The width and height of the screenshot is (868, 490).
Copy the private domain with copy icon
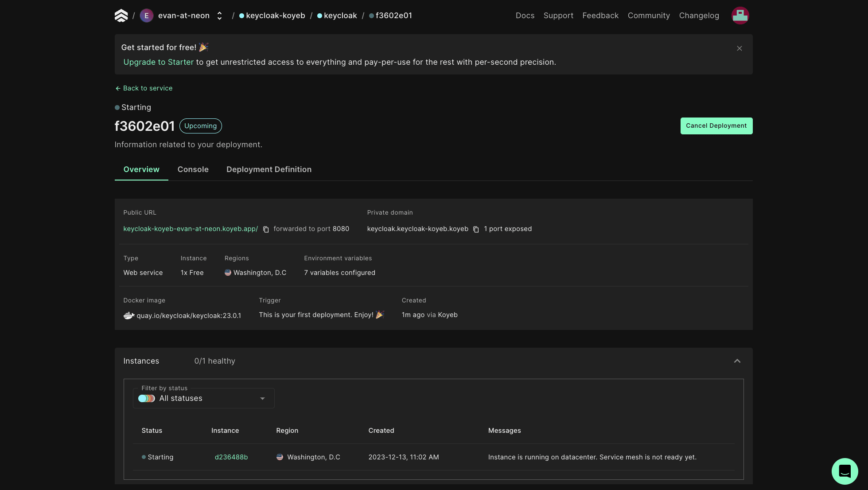pos(476,229)
